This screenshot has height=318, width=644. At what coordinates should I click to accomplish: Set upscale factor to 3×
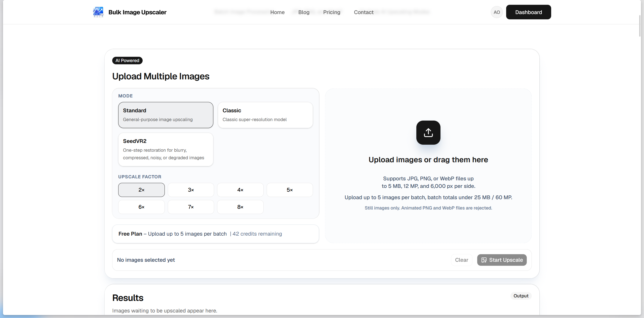[191, 190]
